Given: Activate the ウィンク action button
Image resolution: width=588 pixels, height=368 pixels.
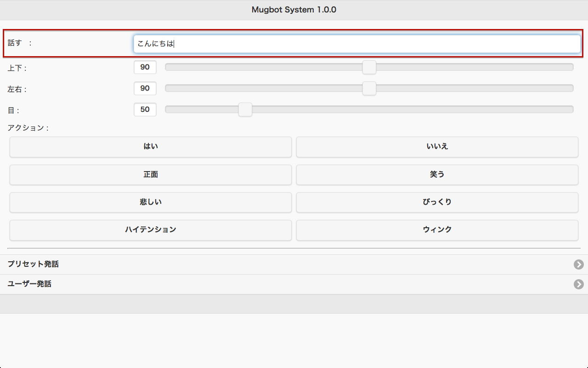Looking at the screenshot, I should coord(437,230).
